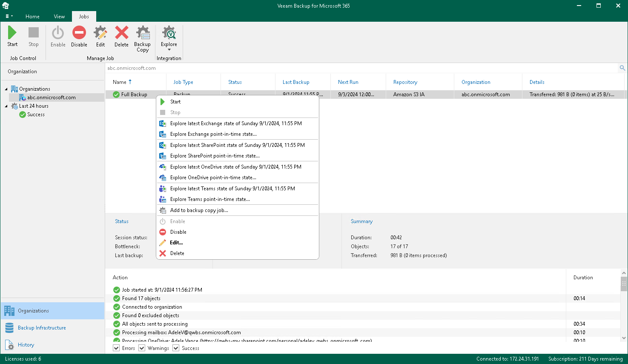The height and width of the screenshot is (364, 628).
Task: Choose Start in the context menu
Action: coord(238,102)
